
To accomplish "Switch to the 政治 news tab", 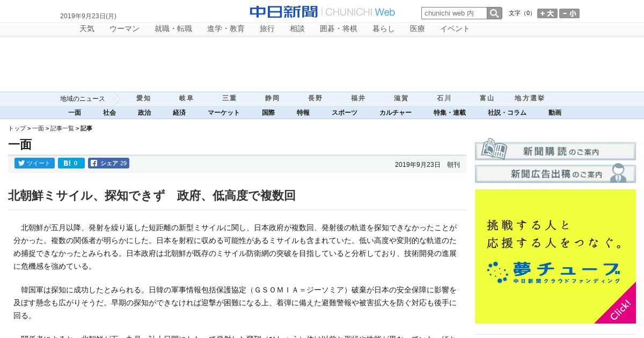I will [144, 113].
